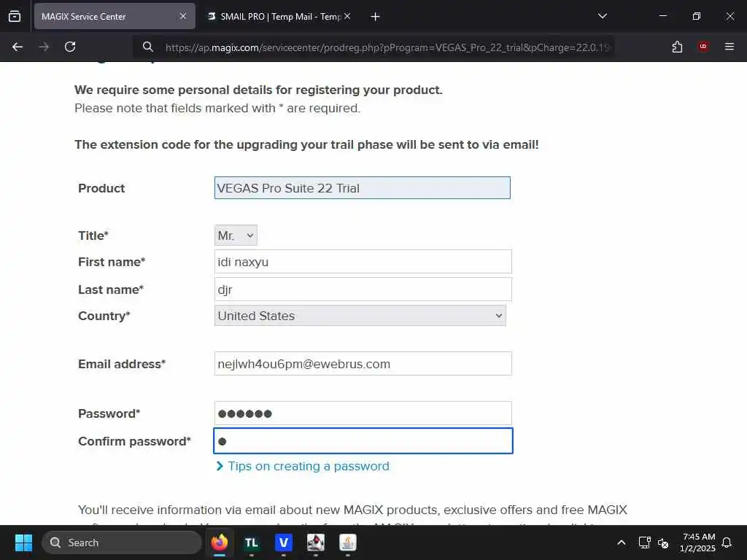Image resolution: width=747 pixels, height=560 pixels.
Task: Minimize the Firefox window
Action: (x=662, y=16)
